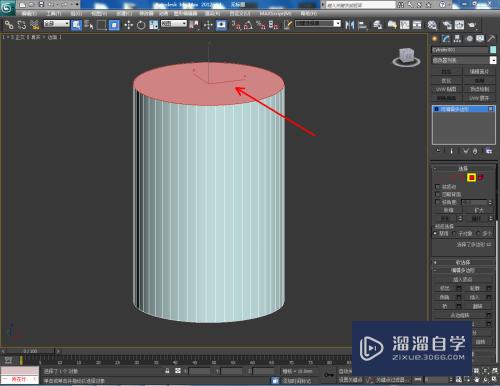This screenshot has width=500, height=386.
Task: Click the Use Pivot Point Center icon
Action: point(194,25)
